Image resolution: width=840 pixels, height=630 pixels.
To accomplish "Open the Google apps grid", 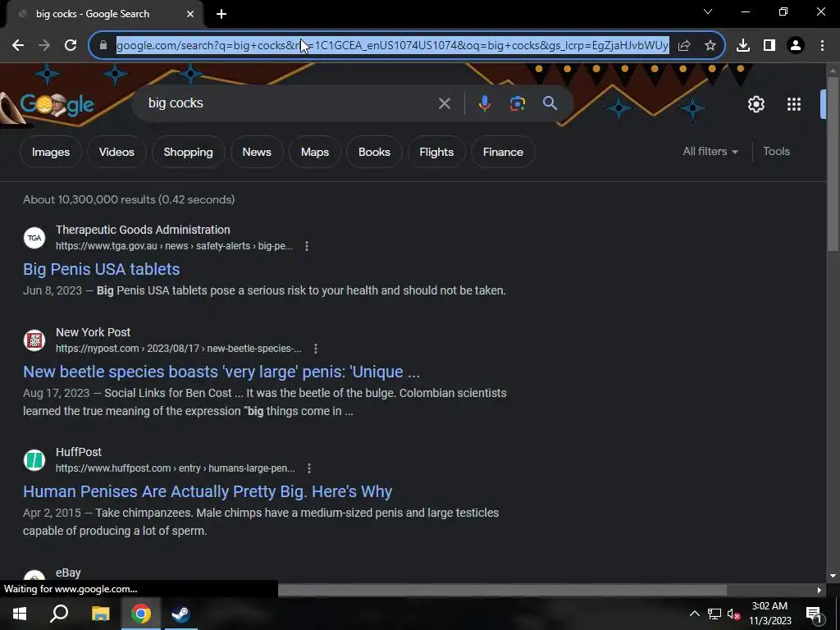I will 794,104.
